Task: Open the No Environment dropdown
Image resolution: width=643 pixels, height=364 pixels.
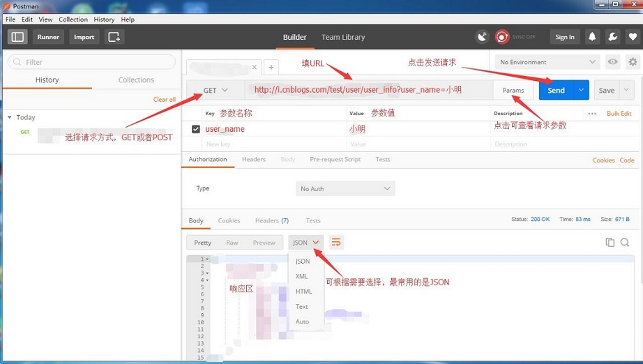Action: coord(547,62)
